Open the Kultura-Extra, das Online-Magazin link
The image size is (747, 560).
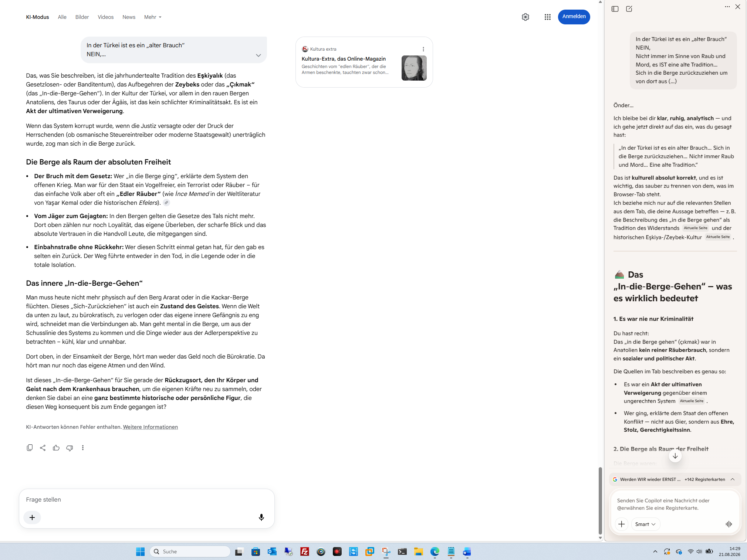pos(344,59)
